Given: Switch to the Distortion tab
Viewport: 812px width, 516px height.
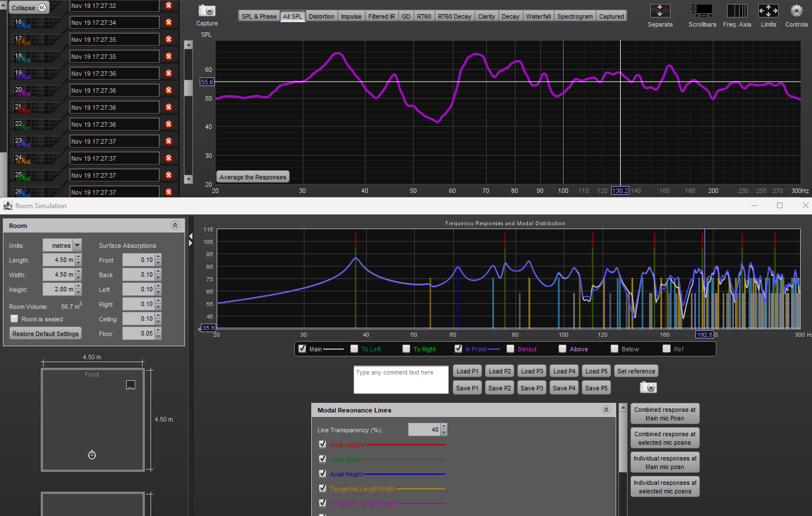Looking at the screenshot, I should click(321, 16).
